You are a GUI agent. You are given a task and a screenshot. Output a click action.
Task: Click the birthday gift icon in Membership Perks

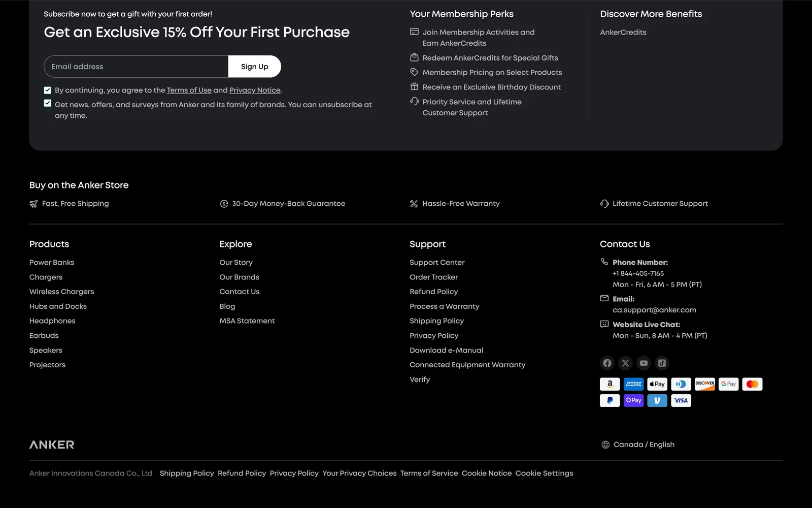pyautogui.click(x=414, y=86)
